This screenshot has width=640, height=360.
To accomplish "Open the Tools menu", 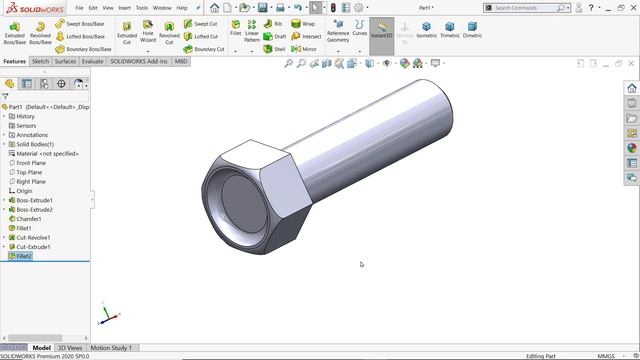I will (142, 8).
